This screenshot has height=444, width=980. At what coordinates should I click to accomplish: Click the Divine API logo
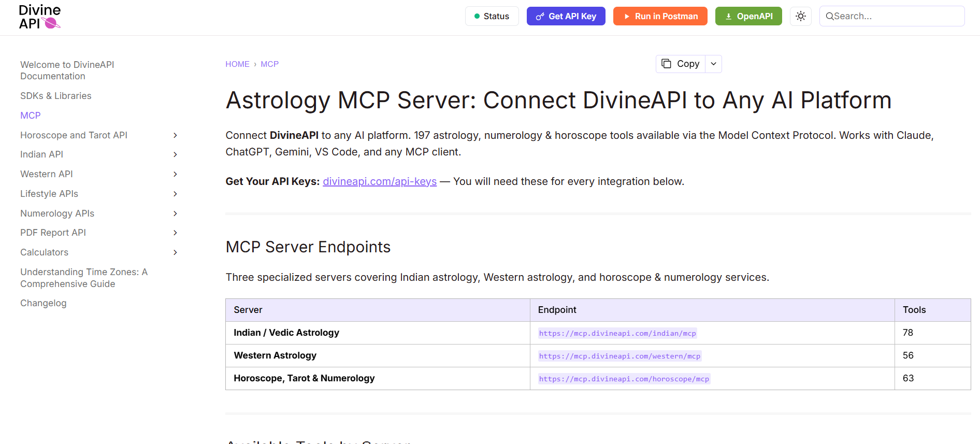(x=40, y=17)
